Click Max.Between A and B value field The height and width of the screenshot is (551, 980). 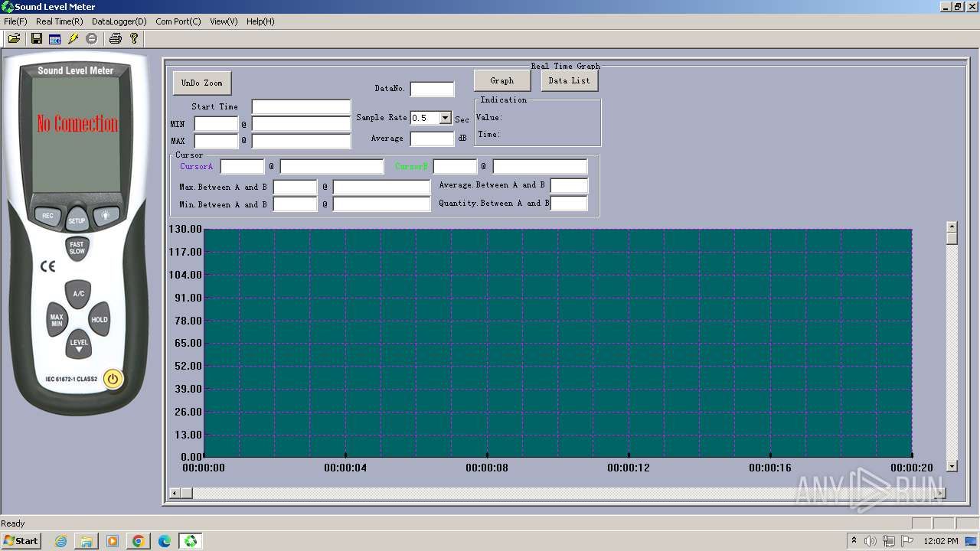pos(296,187)
